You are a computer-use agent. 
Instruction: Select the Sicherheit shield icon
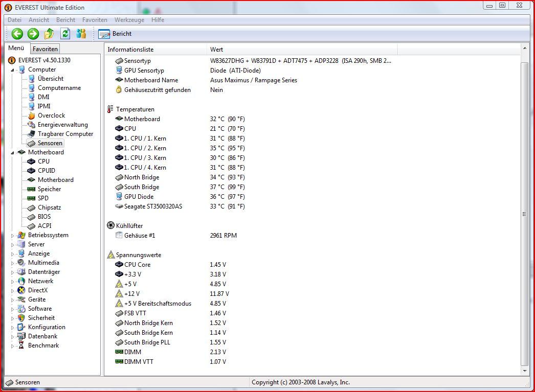point(21,318)
